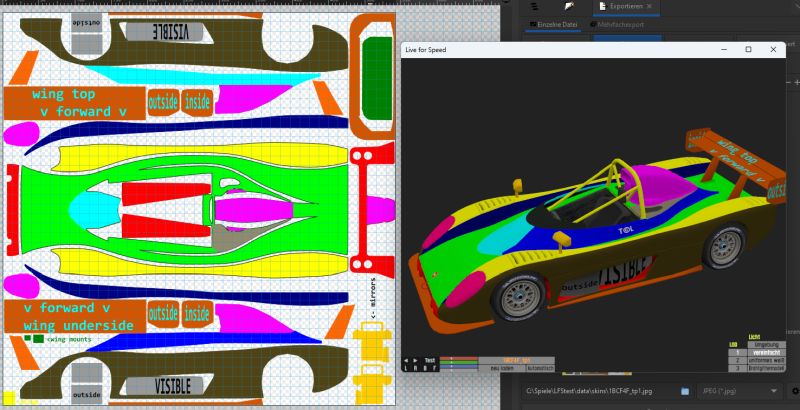Click the neu laden button
The image size is (800, 410).
(502, 368)
